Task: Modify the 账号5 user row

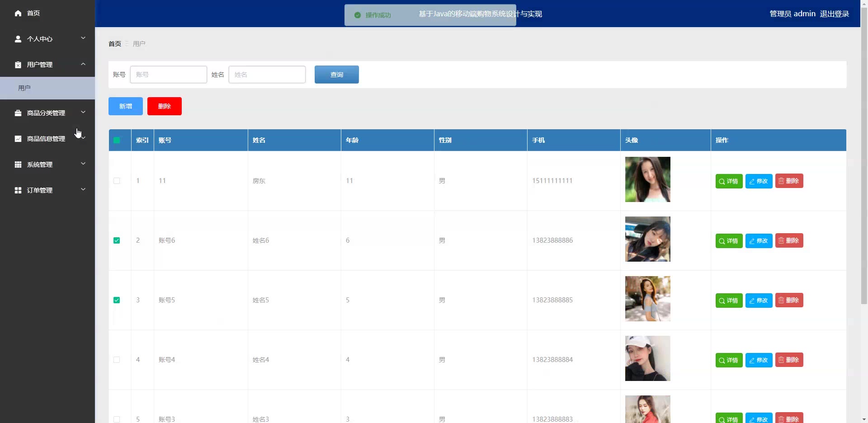Action: coord(759,301)
